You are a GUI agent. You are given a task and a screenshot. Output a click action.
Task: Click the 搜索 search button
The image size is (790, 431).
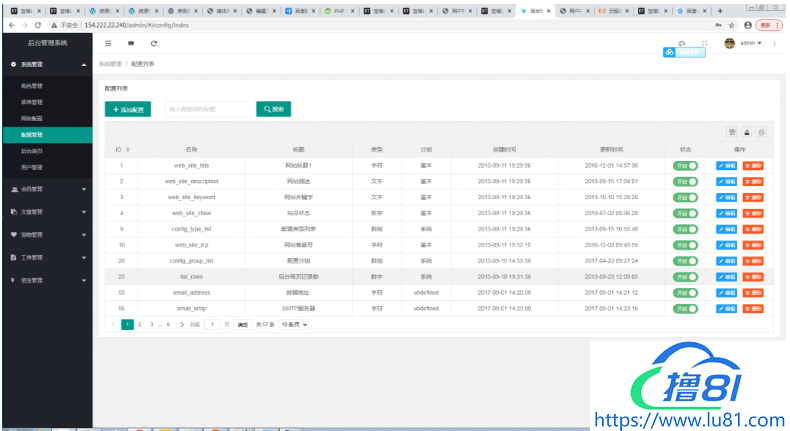point(273,109)
